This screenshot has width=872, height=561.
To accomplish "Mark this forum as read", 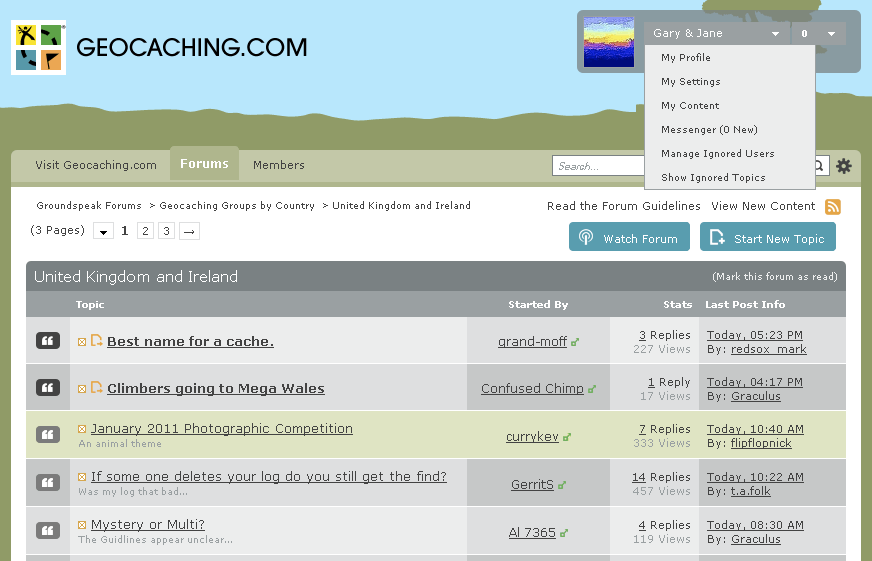I will click(774, 277).
